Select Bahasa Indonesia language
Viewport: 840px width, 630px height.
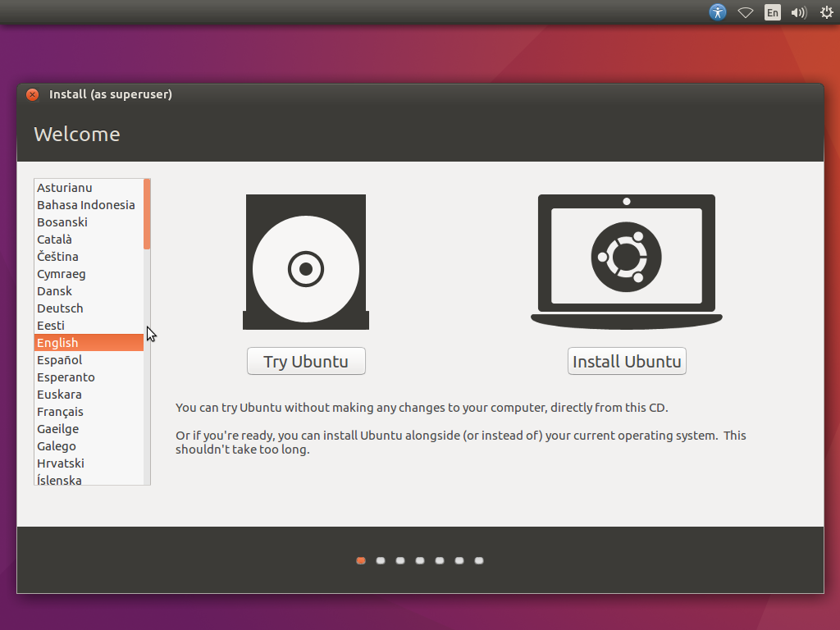pyautogui.click(x=89, y=204)
